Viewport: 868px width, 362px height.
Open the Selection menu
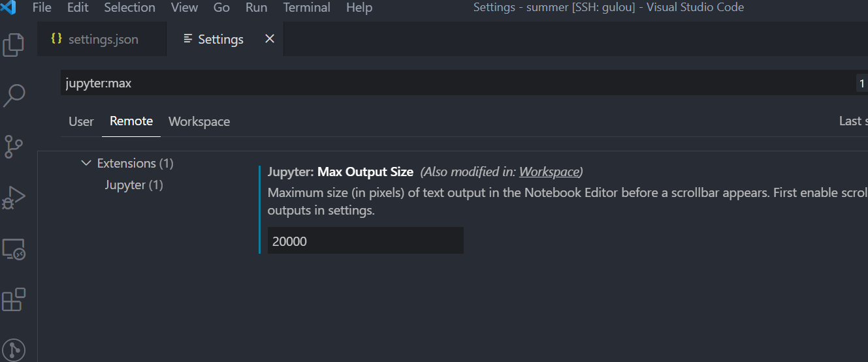click(x=129, y=8)
